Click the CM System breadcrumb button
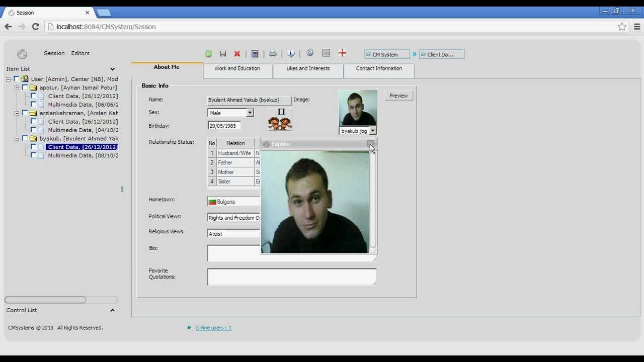The image size is (644, 362). point(386,54)
